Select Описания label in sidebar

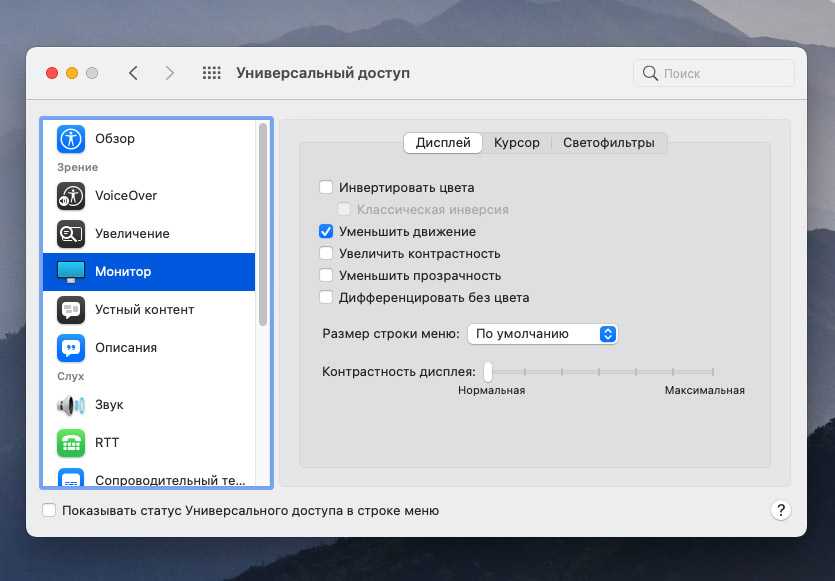(126, 348)
